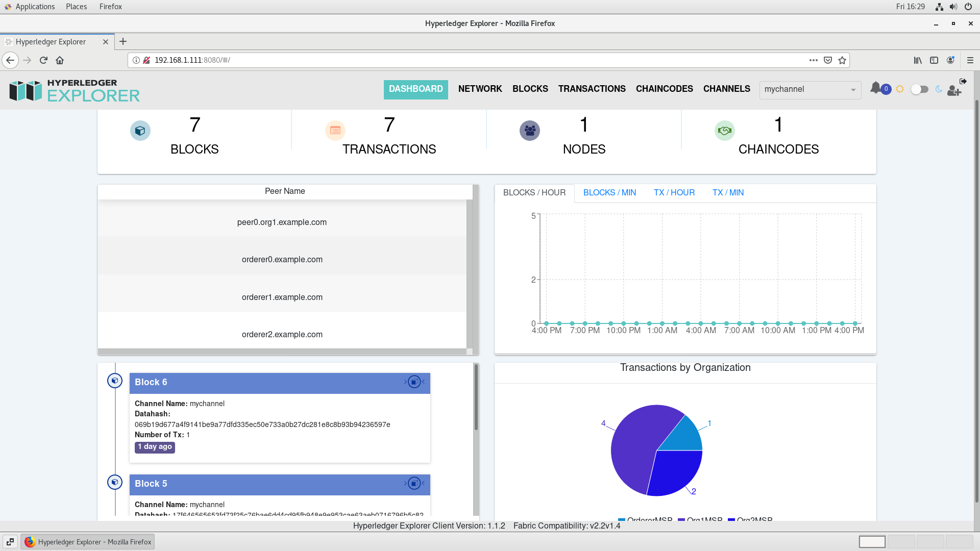980x551 pixels.
Task: Click the sun light-theme icon
Action: 900,89
